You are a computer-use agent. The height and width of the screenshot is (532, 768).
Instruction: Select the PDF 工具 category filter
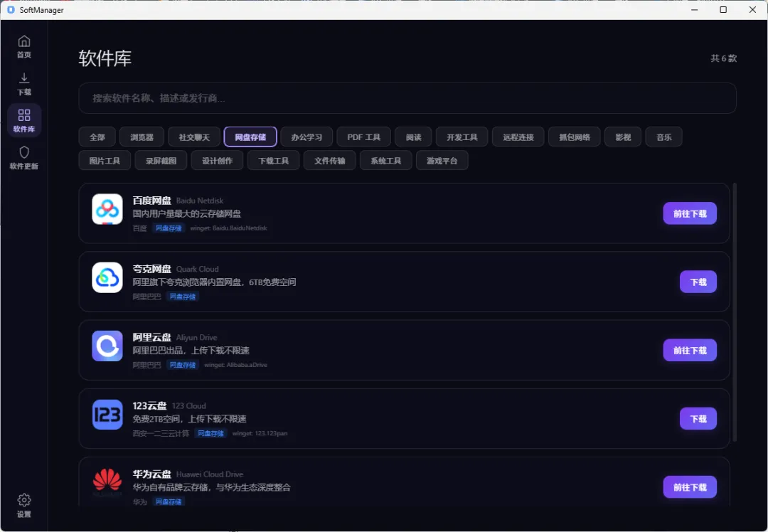[x=363, y=137]
